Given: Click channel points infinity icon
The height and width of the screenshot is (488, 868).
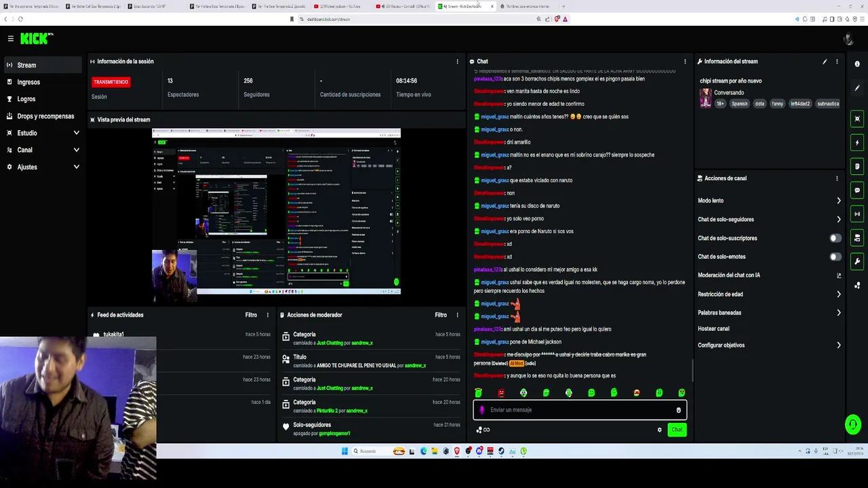Looking at the screenshot, I should [483, 430].
